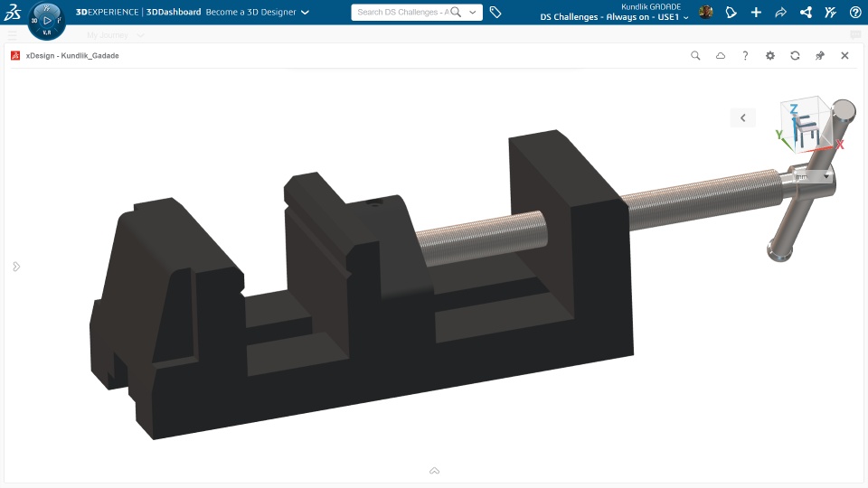
Task: Click the red xDesign app icon in widget header
Action: 15,55
